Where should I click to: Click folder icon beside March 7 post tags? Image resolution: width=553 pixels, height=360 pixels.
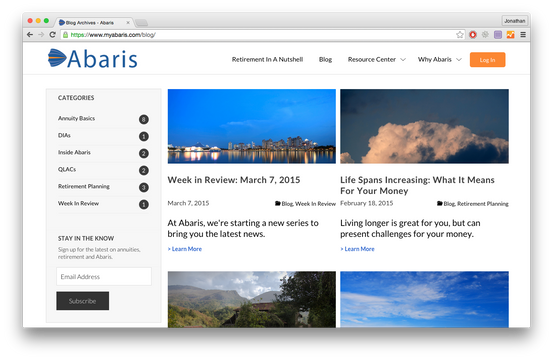[278, 203]
